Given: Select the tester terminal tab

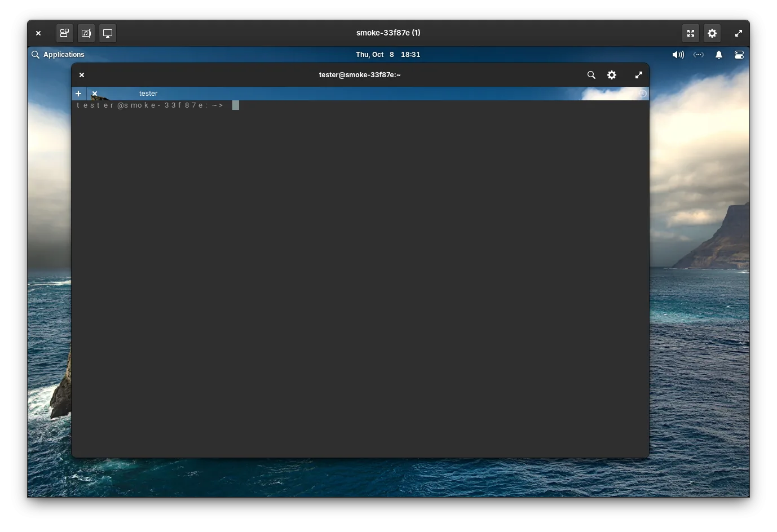Looking at the screenshot, I should (148, 94).
